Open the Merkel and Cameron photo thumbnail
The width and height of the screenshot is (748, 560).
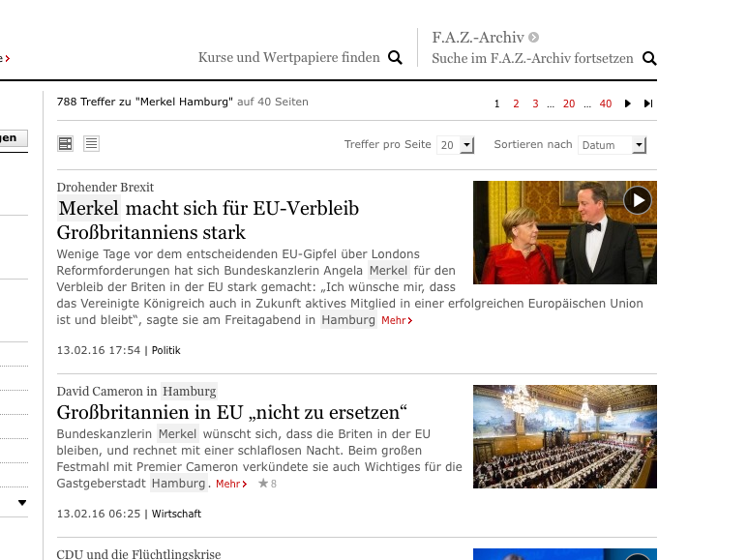point(565,232)
